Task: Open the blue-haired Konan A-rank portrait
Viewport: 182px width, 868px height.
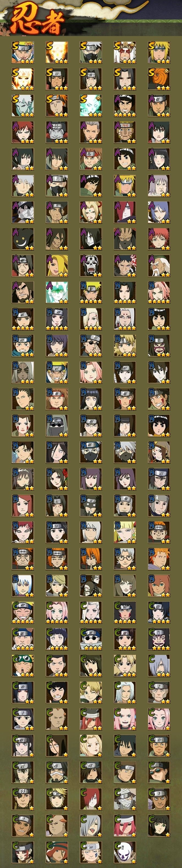Action: pos(159,213)
